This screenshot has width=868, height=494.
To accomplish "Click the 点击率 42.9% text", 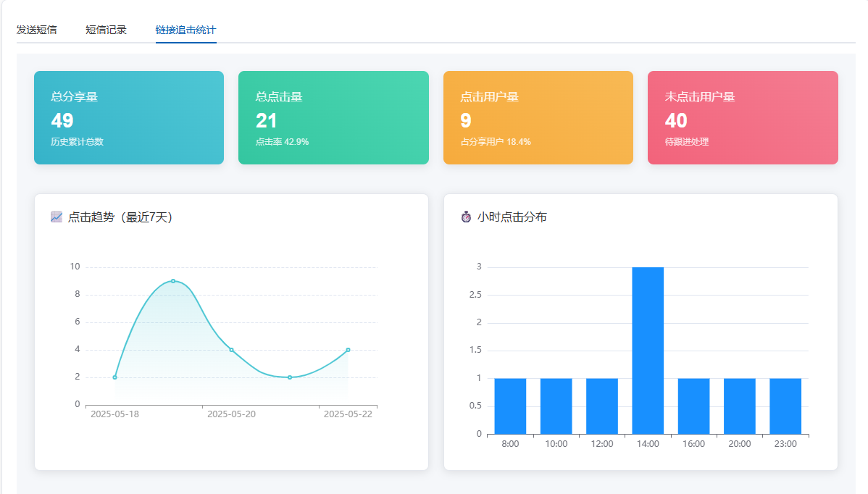I will coord(283,142).
